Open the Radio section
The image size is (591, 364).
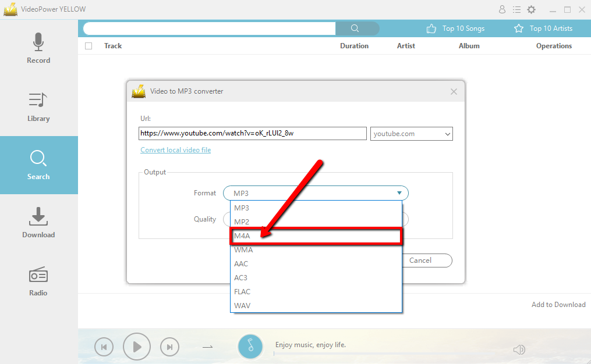tap(38, 279)
